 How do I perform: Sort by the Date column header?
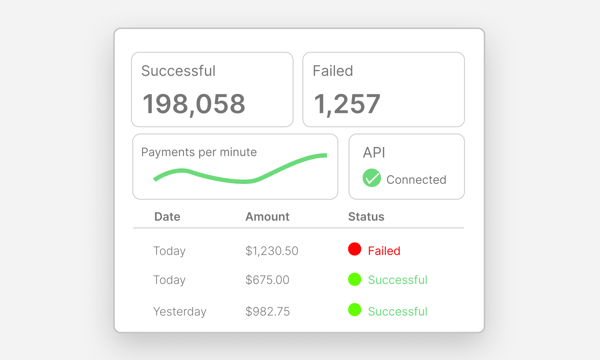[167, 217]
